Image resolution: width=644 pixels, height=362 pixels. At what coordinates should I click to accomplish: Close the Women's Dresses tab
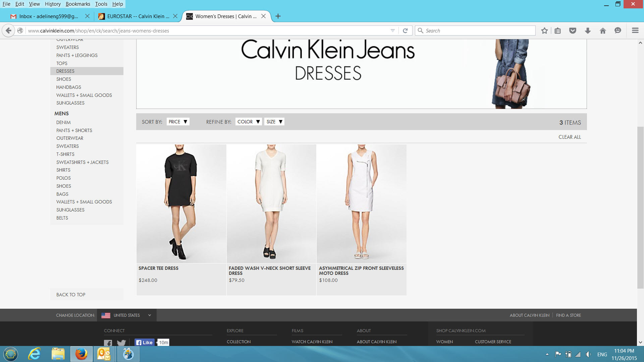point(264,16)
